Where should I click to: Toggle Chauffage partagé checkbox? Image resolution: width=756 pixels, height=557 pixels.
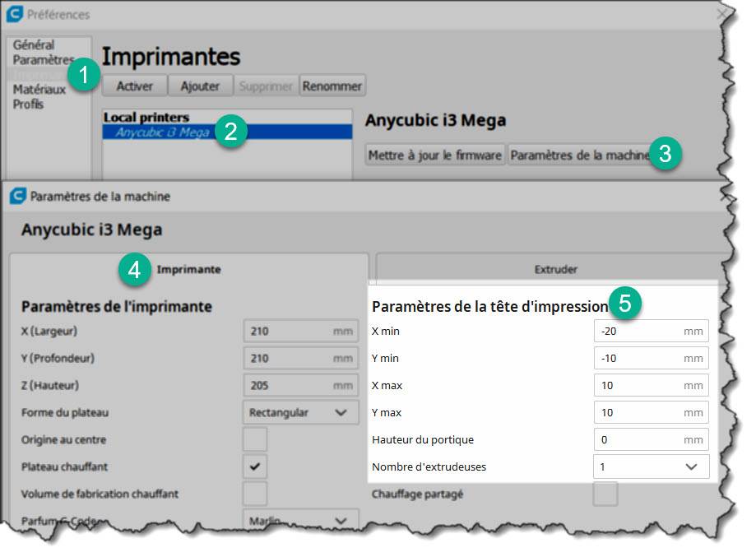605,494
